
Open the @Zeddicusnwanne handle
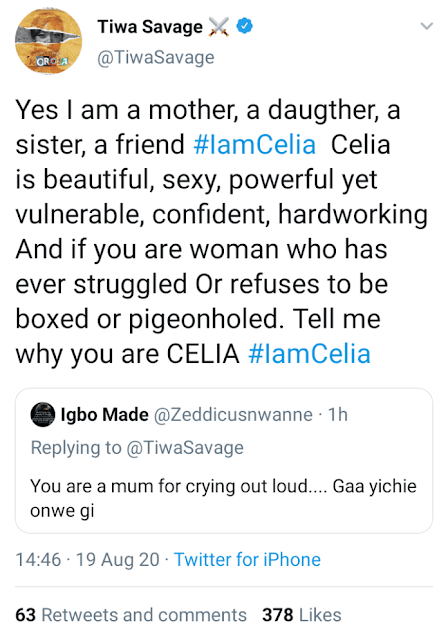point(233,415)
